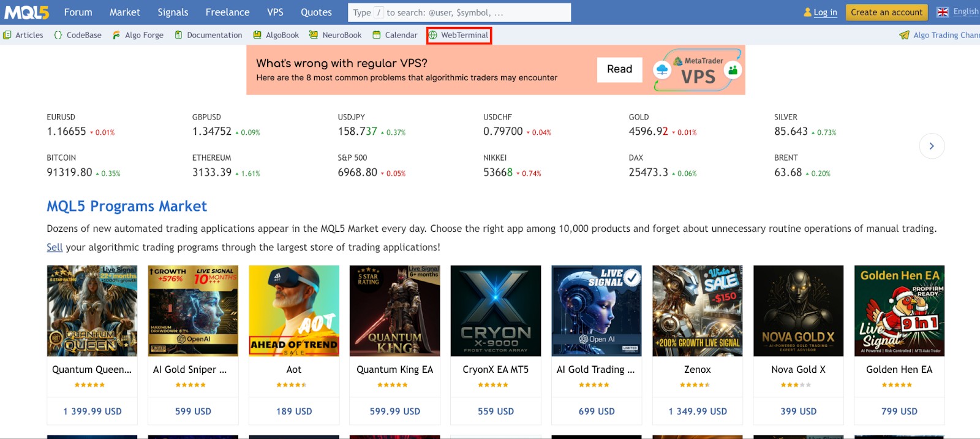The height and width of the screenshot is (439, 980).
Task: Open the Market menu
Action: pos(125,12)
